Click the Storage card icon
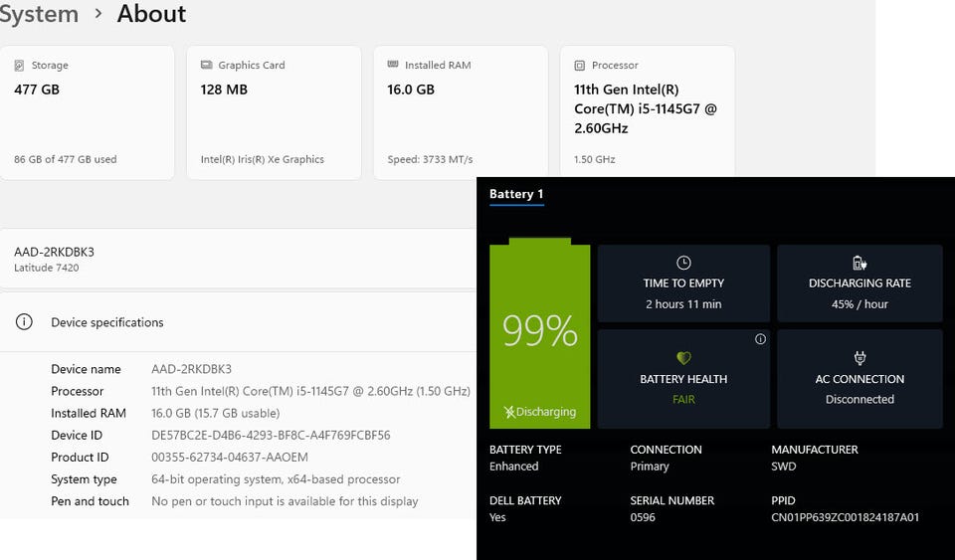Image resolution: width=955 pixels, height=560 pixels. (19, 66)
